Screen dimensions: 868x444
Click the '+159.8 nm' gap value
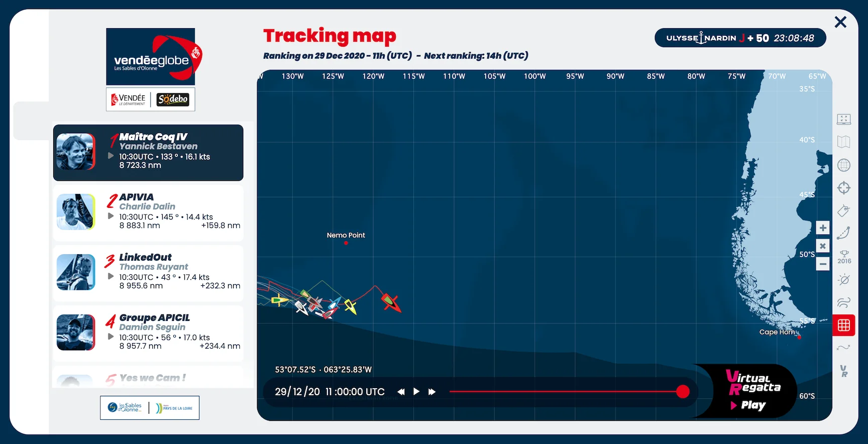click(221, 226)
